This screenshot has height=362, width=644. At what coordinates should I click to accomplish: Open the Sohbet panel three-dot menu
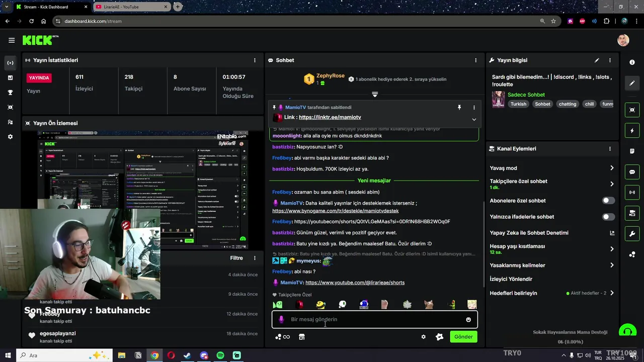475,60
